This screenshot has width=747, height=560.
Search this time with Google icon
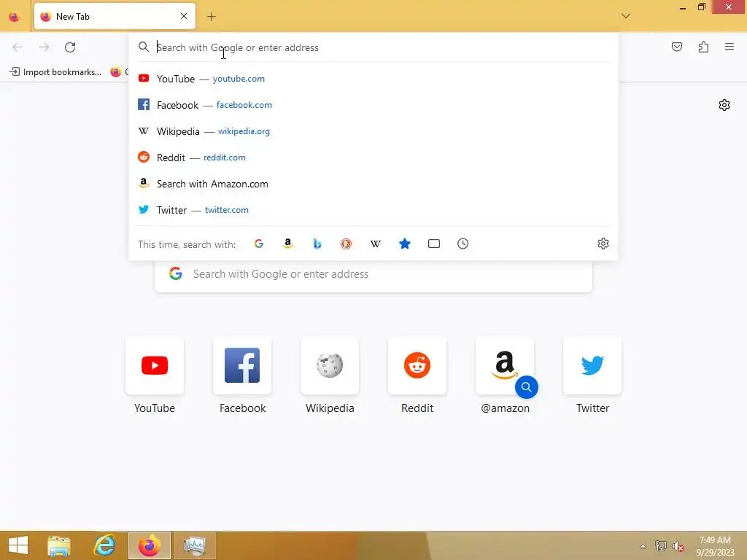[259, 244]
